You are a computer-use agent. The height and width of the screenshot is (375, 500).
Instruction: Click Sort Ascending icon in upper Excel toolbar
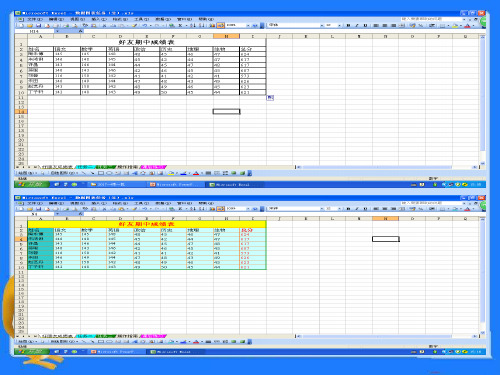tap(193, 25)
